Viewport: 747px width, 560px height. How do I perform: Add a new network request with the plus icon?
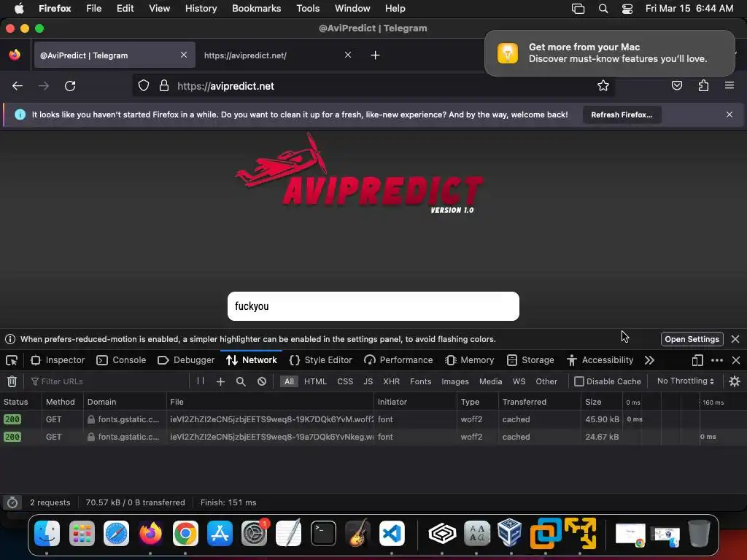point(220,381)
